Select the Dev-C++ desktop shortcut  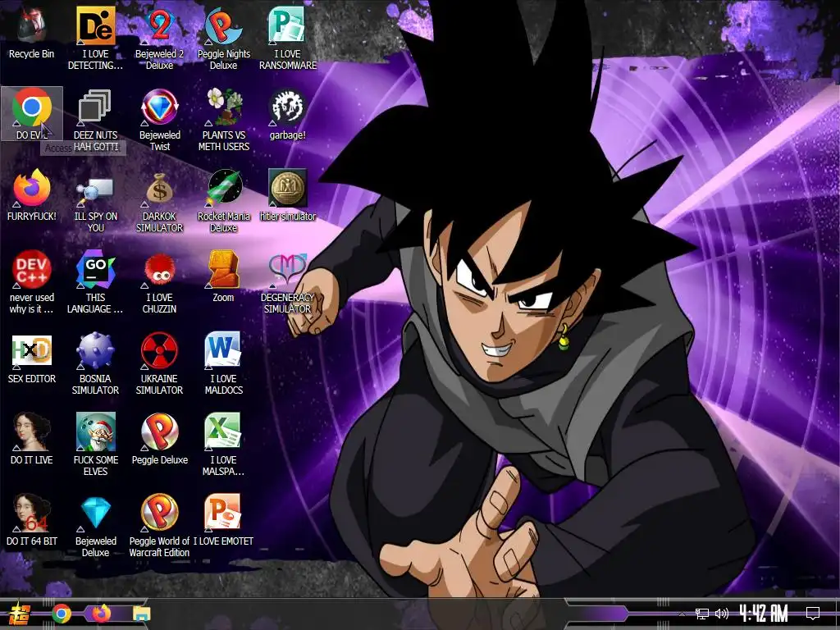pyautogui.click(x=32, y=283)
